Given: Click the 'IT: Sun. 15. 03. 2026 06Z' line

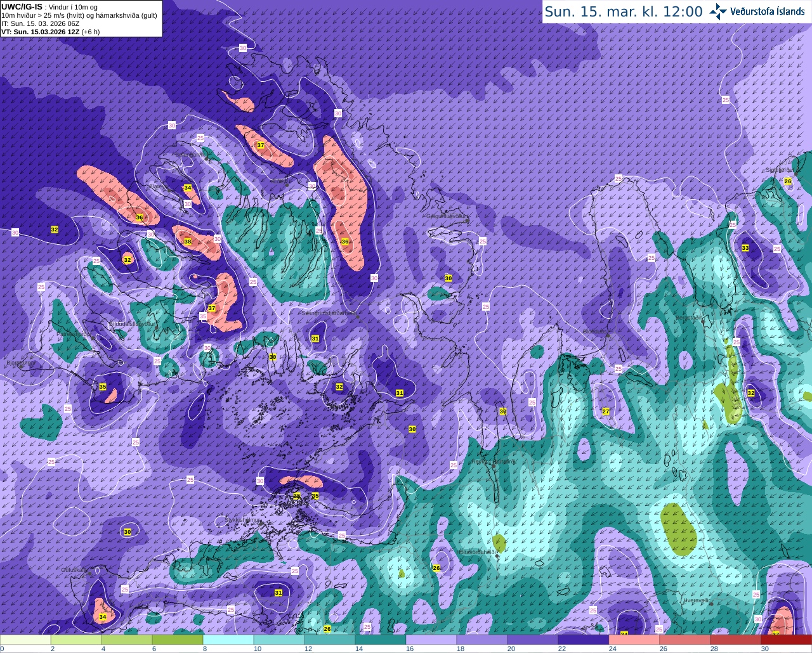Looking at the screenshot, I should 41,23.
